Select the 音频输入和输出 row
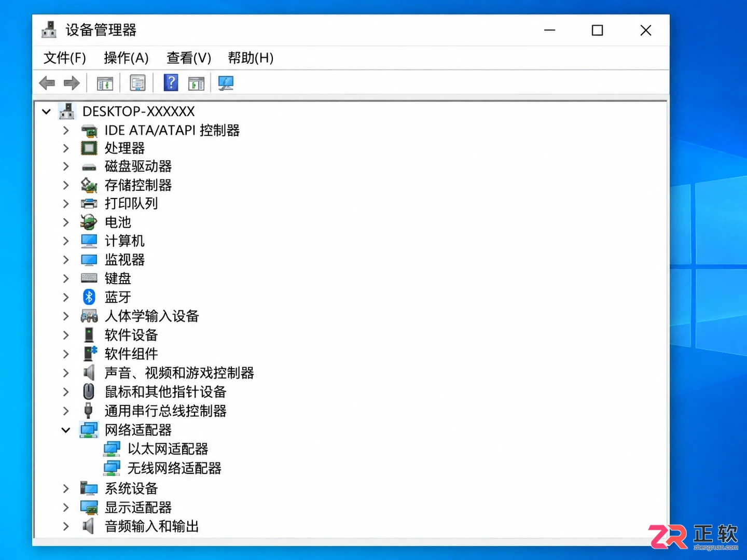This screenshot has width=747, height=560. pyautogui.click(x=151, y=526)
